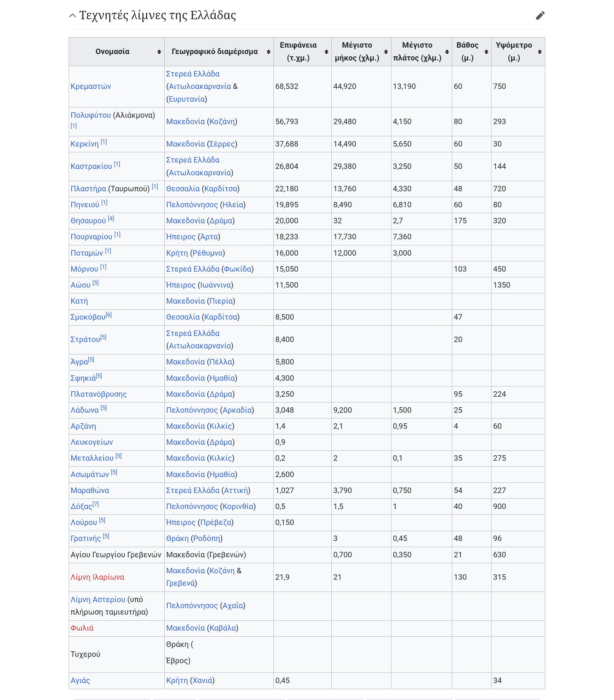Sort by Υψόμετρο column sort icon
Image resolution: width=614 pixels, height=700 pixels.
click(539, 52)
